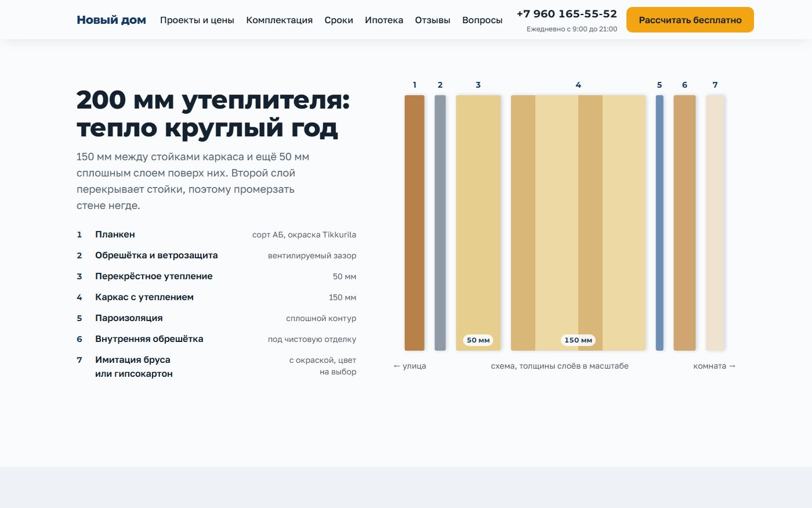812x508 pixels.
Task: Open the Сроки navigation link
Action: coord(339,20)
